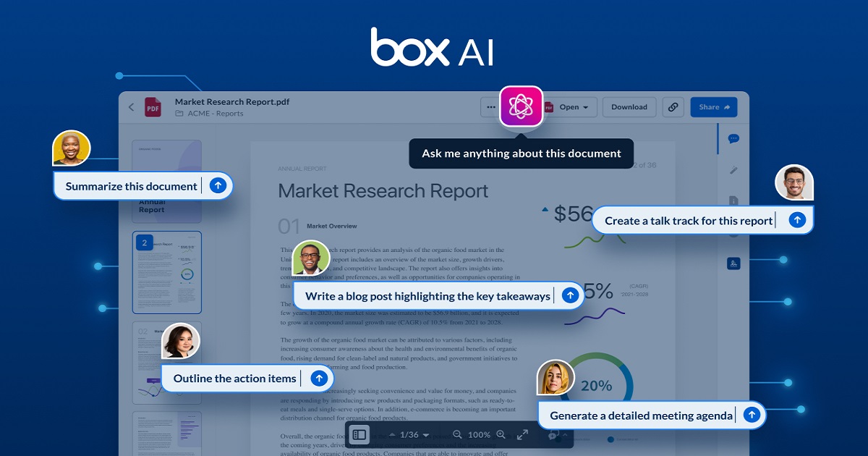Click the blue Share button
This screenshot has width=868, height=456.
[x=714, y=107]
